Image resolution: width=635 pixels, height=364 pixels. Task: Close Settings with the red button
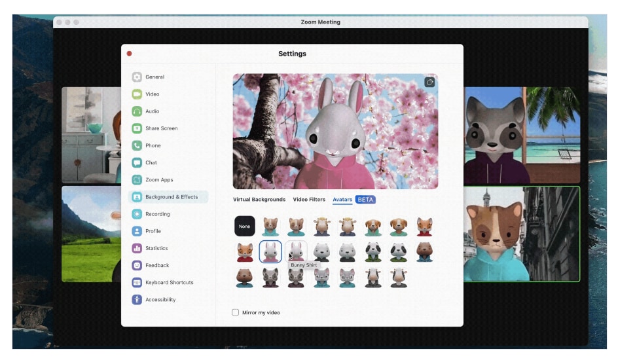129,54
